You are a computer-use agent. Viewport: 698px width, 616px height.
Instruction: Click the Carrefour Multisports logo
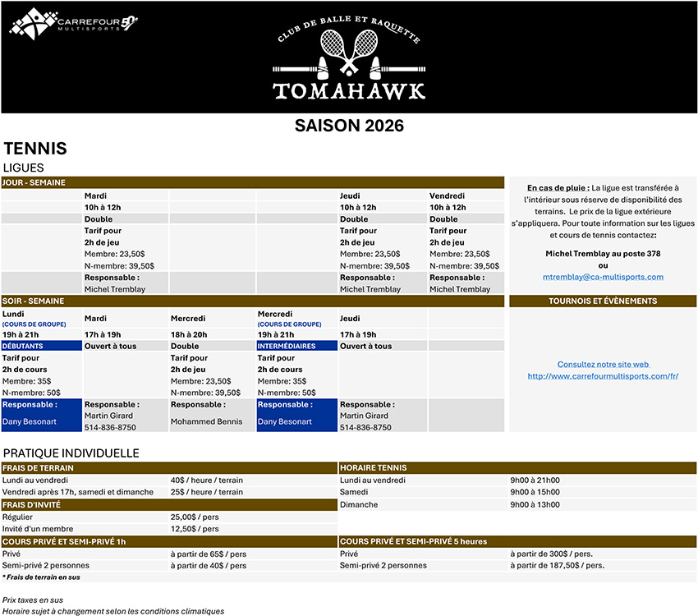tap(73, 24)
